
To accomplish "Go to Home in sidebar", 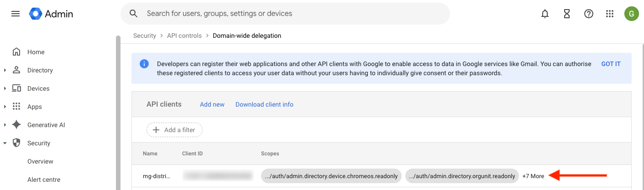I will 36,52.
